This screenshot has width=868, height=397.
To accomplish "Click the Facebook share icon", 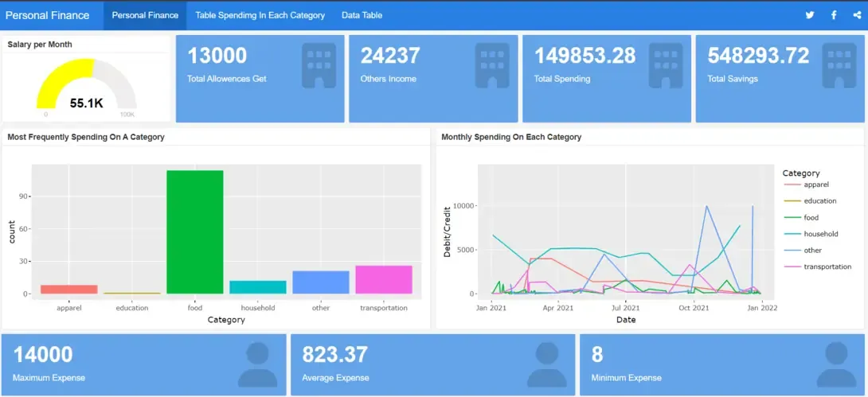I will 834,15.
